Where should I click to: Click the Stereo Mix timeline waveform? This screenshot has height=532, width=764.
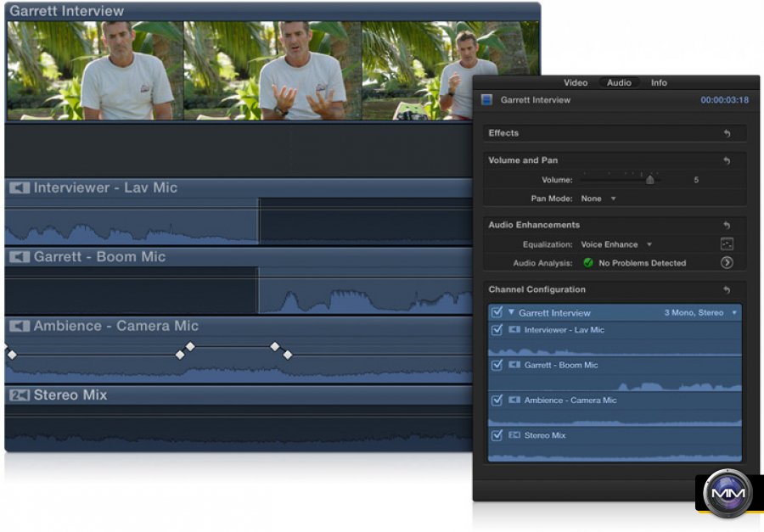pos(239,428)
